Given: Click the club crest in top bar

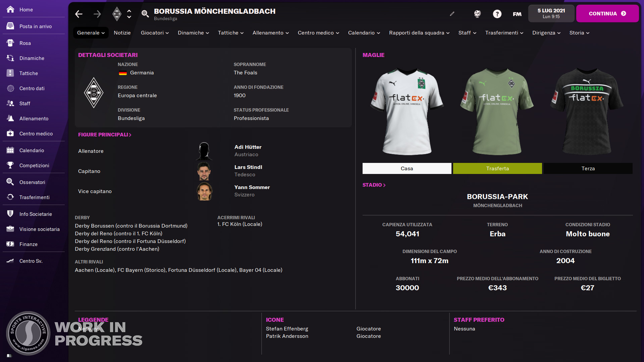Looking at the screenshot, I should [117, 14].
